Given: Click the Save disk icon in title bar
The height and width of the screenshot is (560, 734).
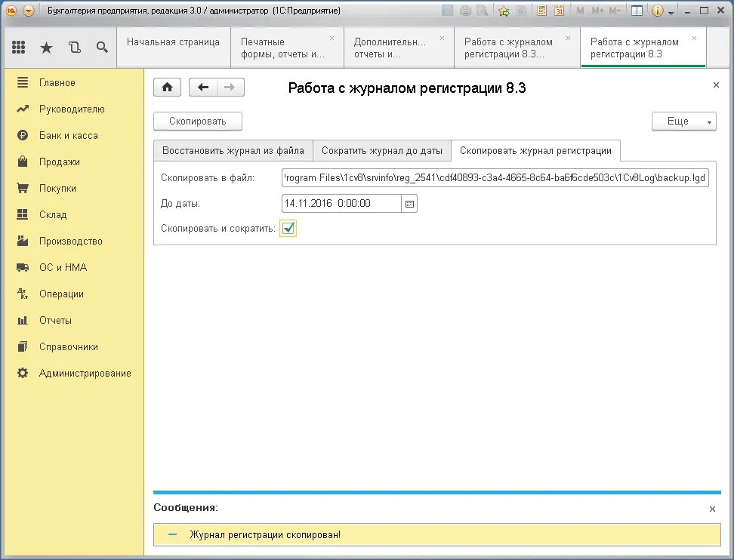Looking at the screenshot, I should tap(448, 11).
